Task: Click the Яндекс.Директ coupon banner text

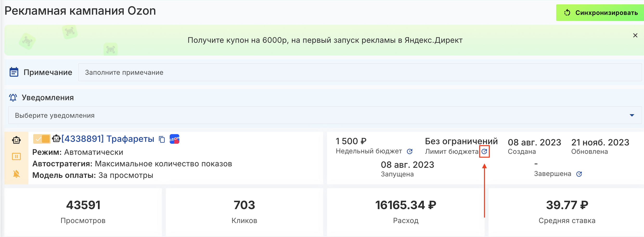Action: (325, 40)
